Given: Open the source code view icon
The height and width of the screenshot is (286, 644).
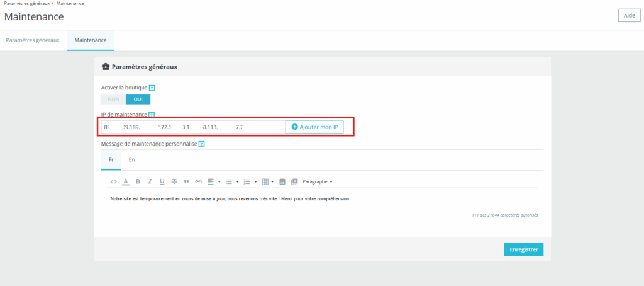Looking at the screenshot, I should [x=113, y=181].
